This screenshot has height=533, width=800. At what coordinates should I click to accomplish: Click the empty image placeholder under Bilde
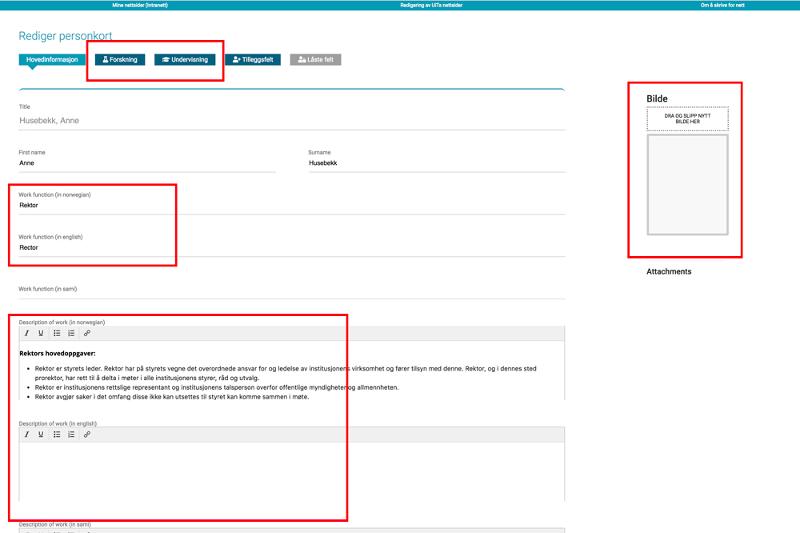pos(686,185)
